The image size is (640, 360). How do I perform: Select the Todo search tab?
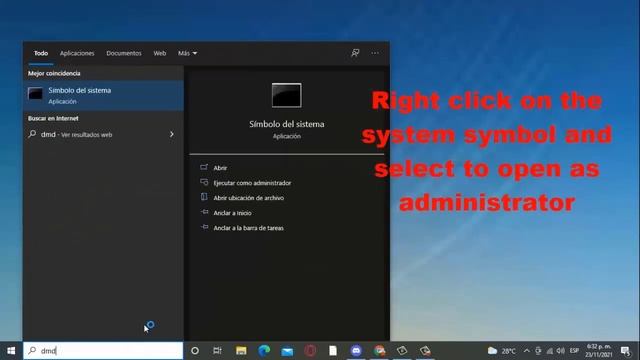tap(41, 53)
